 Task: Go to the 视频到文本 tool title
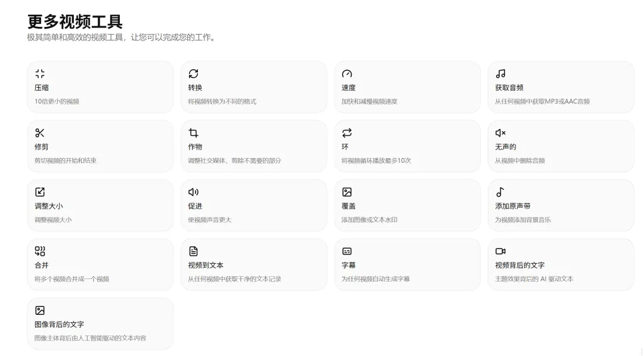pyautogui.click(x=206, y=265)
